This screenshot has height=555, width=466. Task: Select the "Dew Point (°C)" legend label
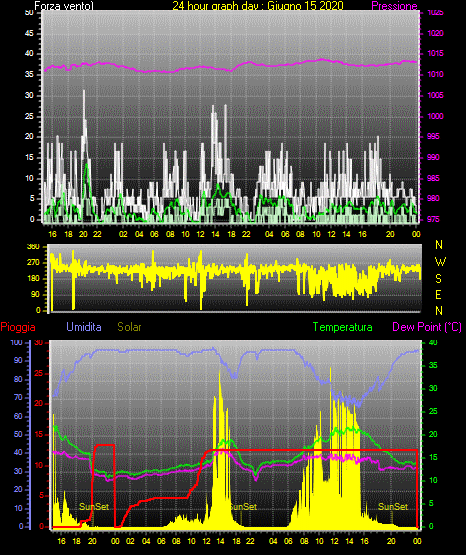pos(427,327)
